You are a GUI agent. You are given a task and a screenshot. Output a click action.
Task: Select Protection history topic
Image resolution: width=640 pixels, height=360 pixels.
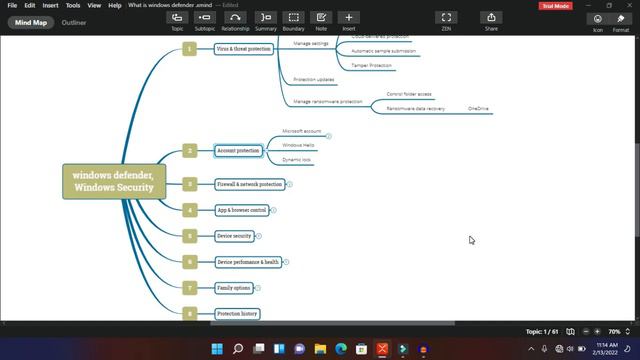[237, 314]
